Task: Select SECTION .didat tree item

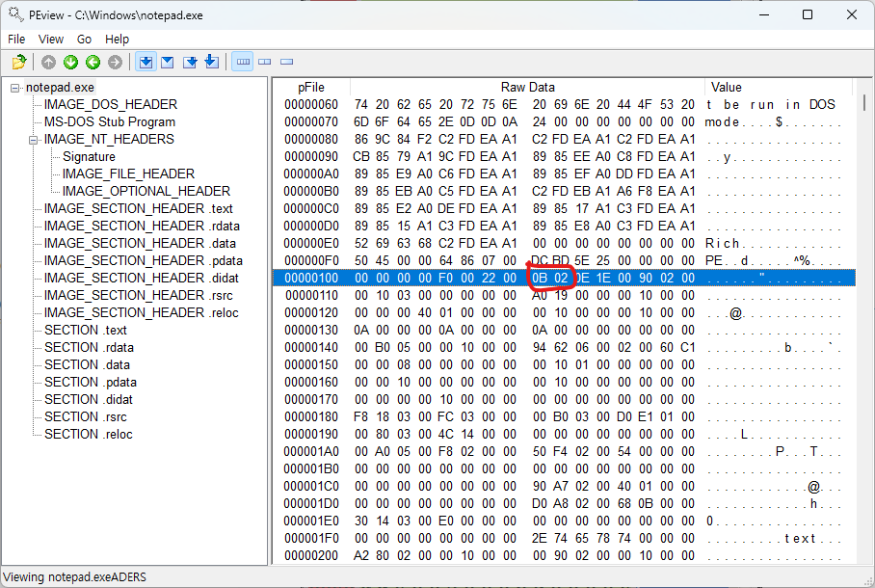Action: point(88,399)
